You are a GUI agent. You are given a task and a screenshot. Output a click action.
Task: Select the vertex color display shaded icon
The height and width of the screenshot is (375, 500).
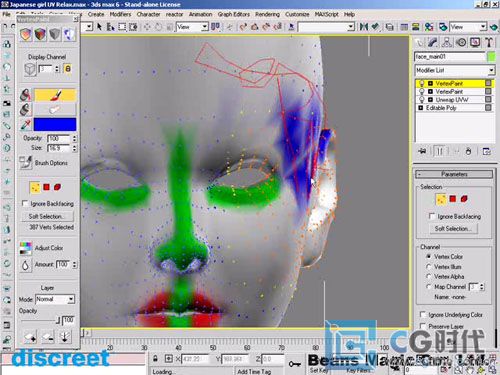point(26,34)
